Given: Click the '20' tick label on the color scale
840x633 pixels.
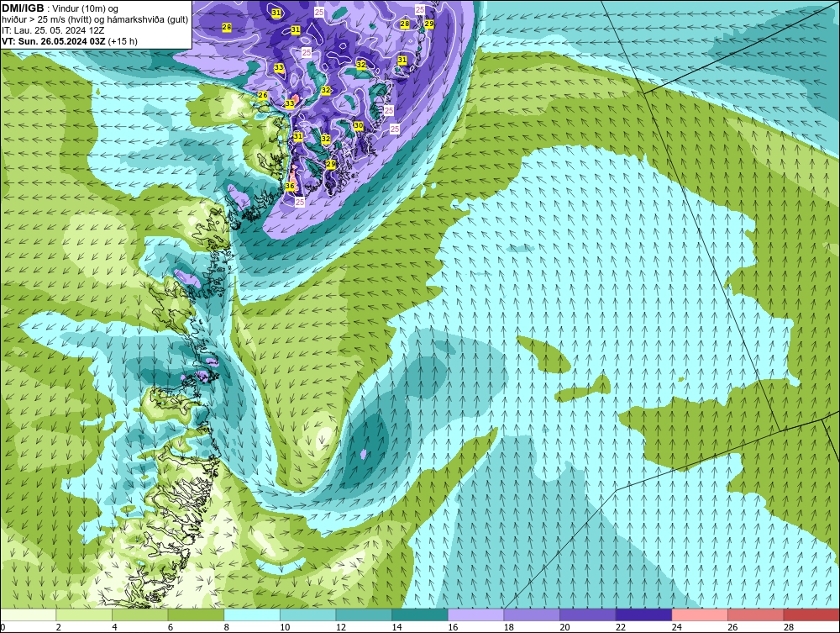Looking at the screenshot, I should (564, 627).
